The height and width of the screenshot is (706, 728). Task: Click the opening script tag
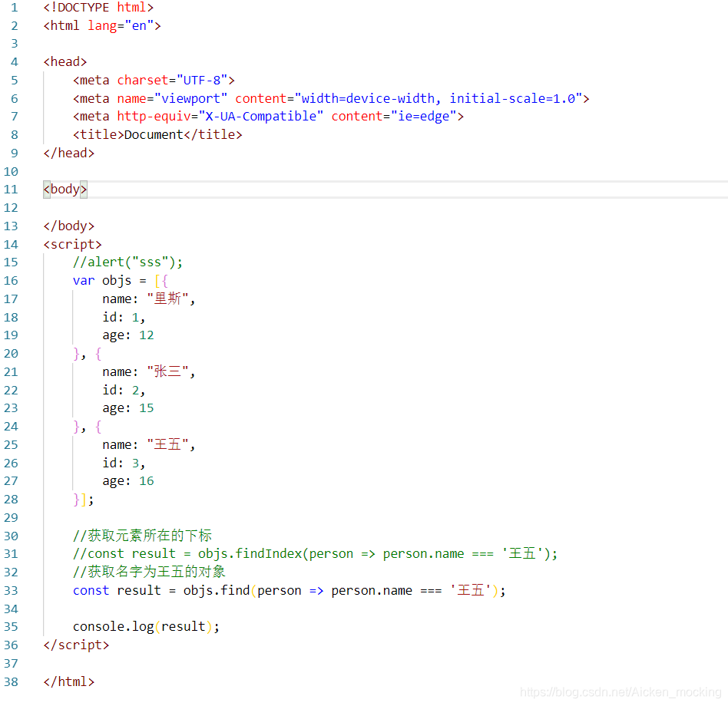coord(72,245)
